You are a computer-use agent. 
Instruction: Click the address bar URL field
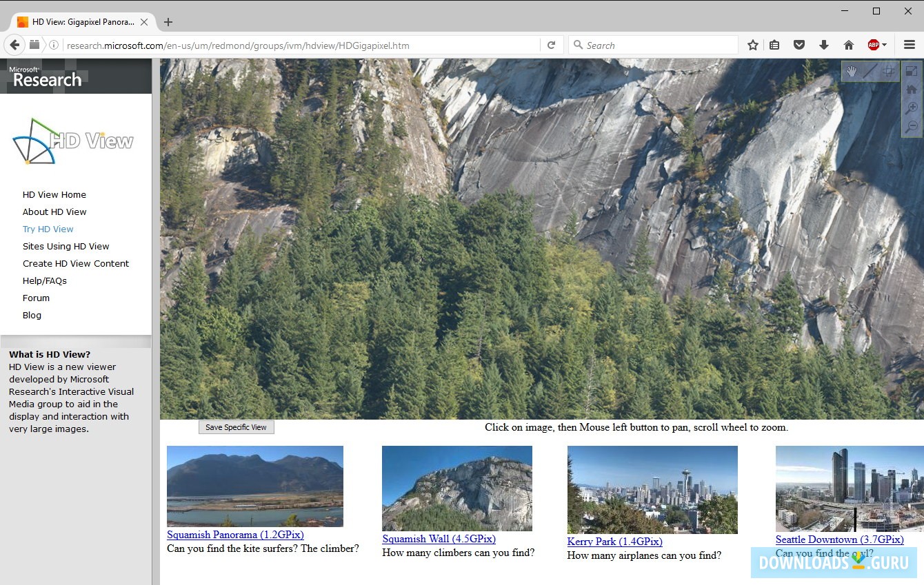302,45
